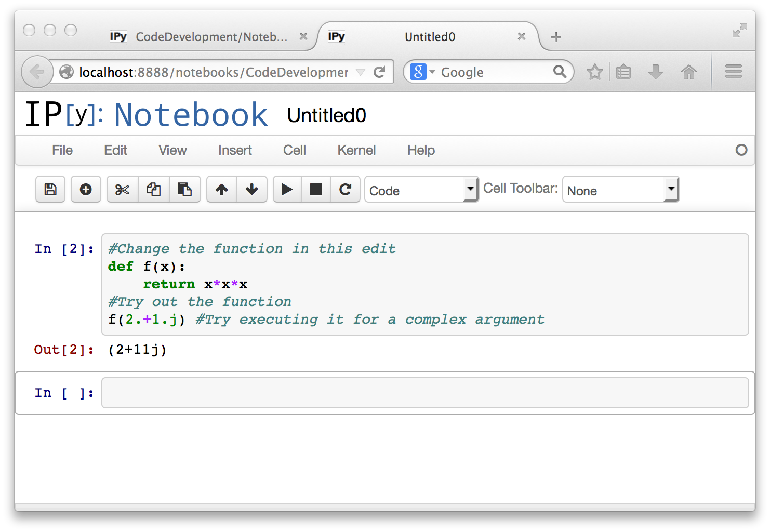Open the Insert menu

click(235, 151)
